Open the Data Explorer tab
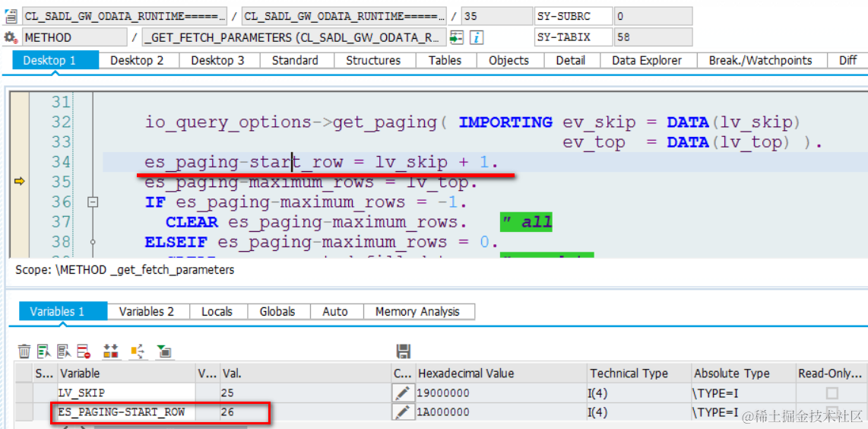 click(647, 60)
